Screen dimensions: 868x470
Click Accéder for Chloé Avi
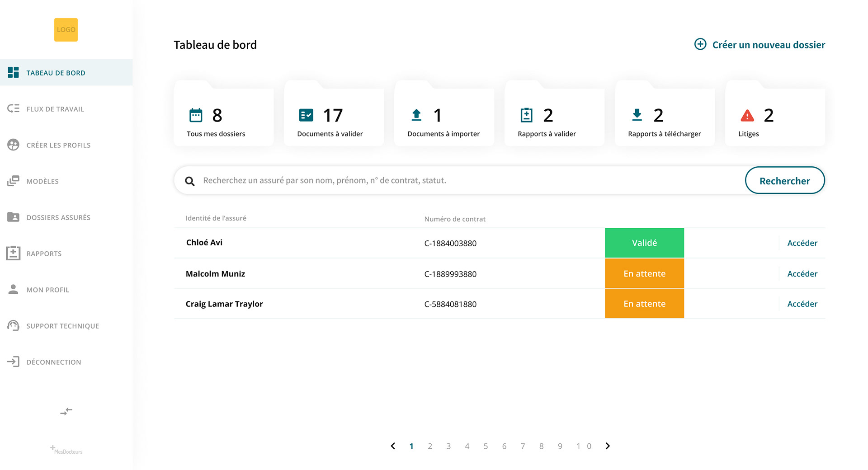point(802,243)
